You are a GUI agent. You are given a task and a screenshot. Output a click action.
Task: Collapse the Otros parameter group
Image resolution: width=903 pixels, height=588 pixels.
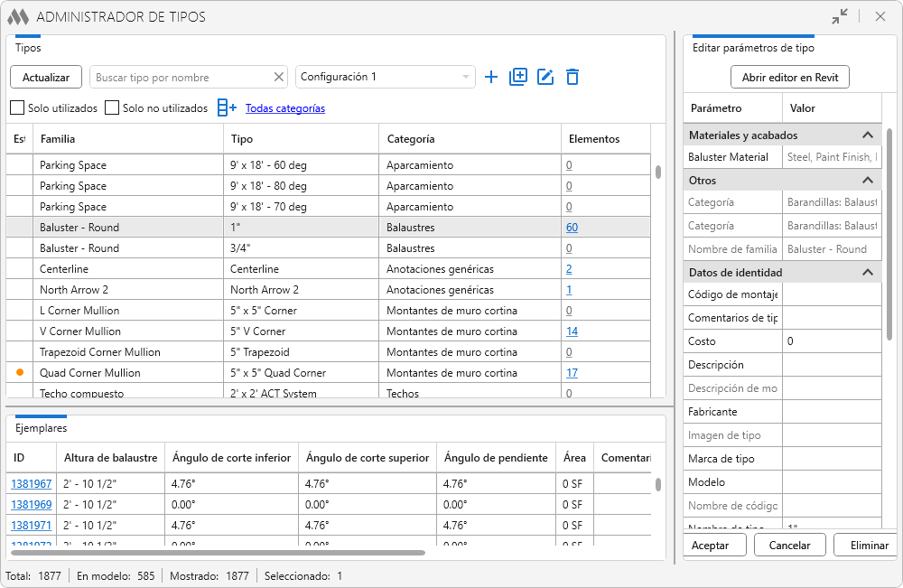click(867, 181)
